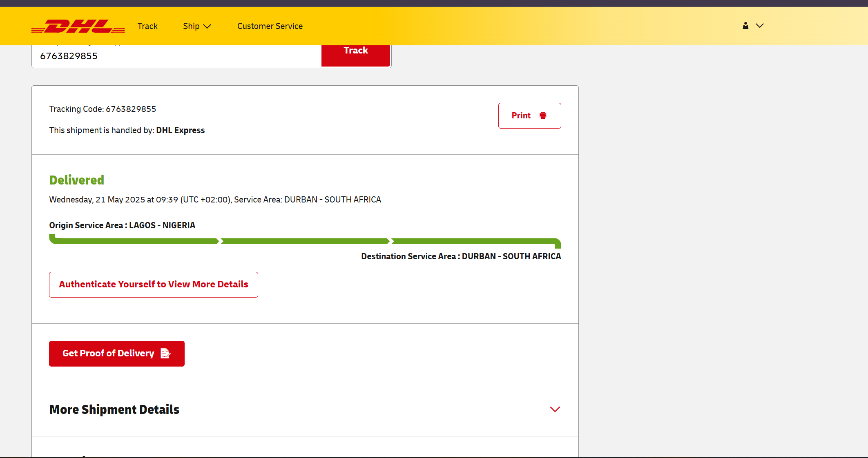The image size is (868, 458).
Task: Click Destination Service Area DURBAN text
Action: 461,256
